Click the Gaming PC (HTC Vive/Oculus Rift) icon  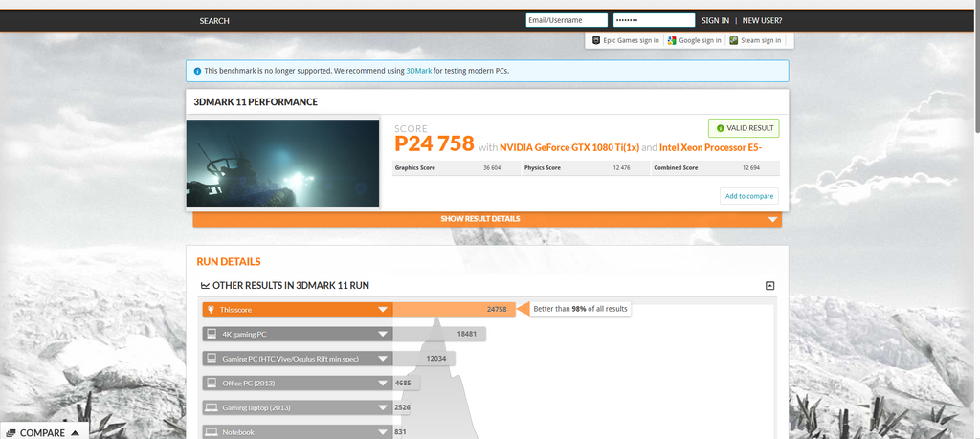tap(212, 359)
